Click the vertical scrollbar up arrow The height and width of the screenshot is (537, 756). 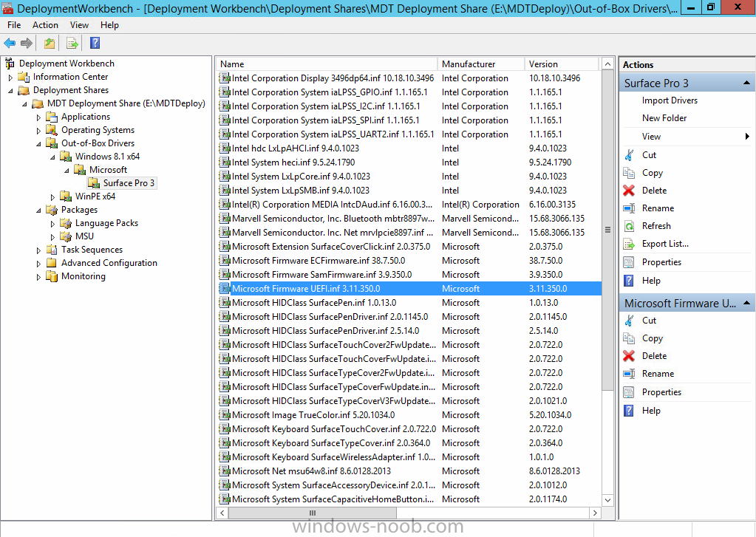[x=607, y=64]
